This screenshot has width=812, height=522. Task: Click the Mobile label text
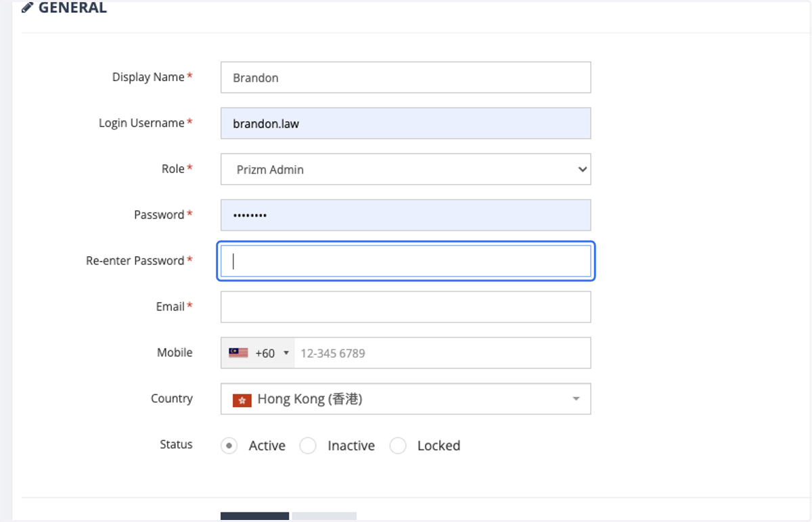(x=175, y=353)
